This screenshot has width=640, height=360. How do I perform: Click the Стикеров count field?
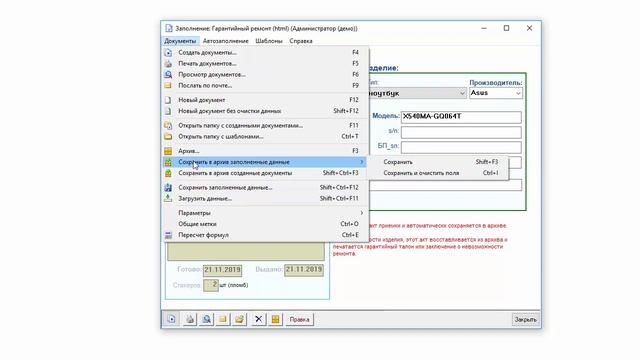point(211,285)
